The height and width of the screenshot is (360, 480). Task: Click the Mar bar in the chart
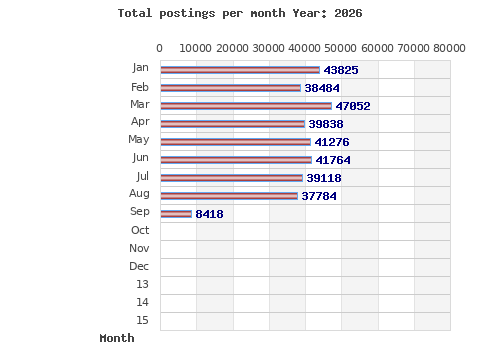(x=246, y=106)
